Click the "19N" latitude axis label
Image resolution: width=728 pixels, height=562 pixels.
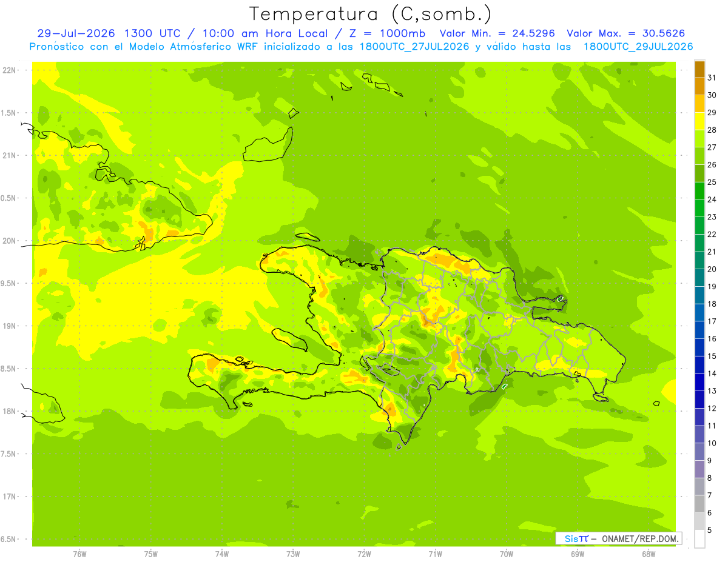tap(10, 326)
